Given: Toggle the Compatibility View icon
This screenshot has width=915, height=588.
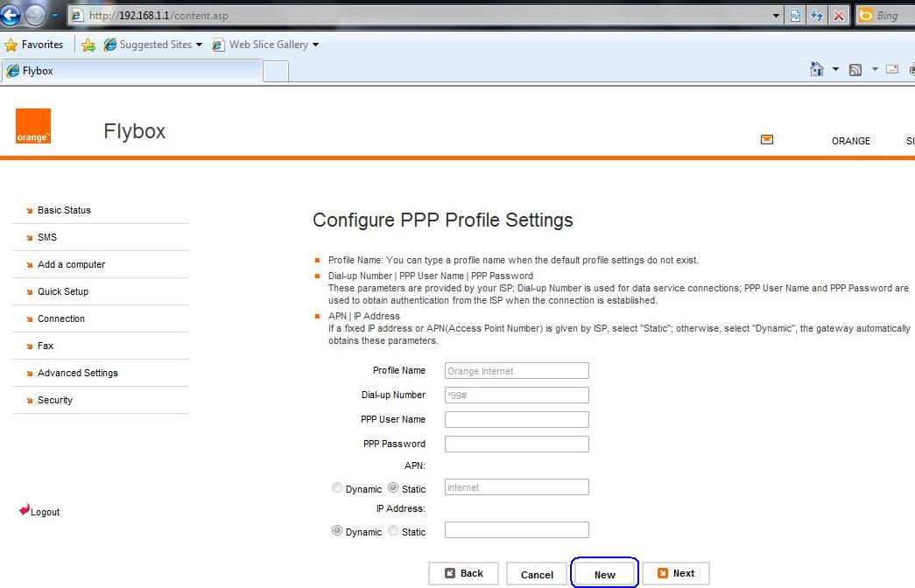Looking at the screenshot, I should point(795,16).
